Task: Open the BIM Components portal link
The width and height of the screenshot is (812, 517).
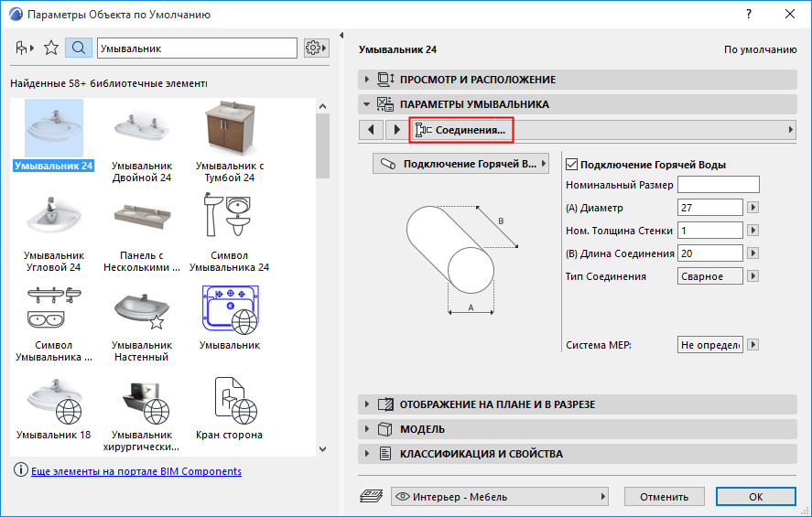Action: (136, 471)
